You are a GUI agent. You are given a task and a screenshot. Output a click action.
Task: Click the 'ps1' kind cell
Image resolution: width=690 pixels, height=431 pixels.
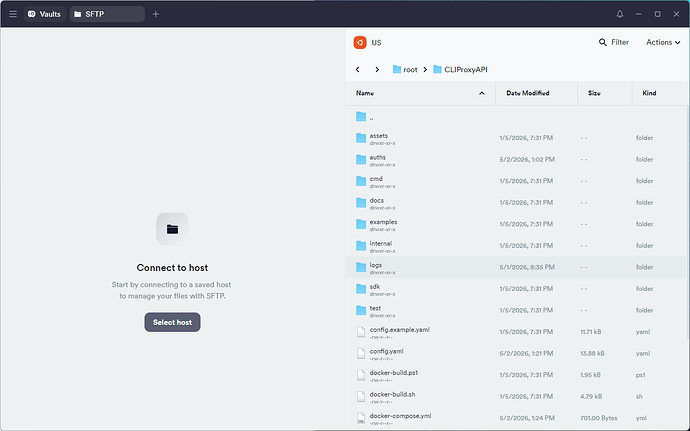[x=640, y=375]
